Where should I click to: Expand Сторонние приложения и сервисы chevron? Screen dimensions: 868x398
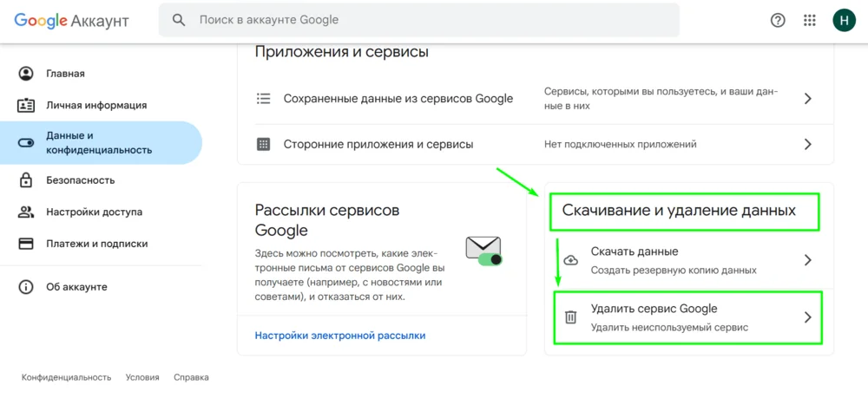tap(807, 144)
